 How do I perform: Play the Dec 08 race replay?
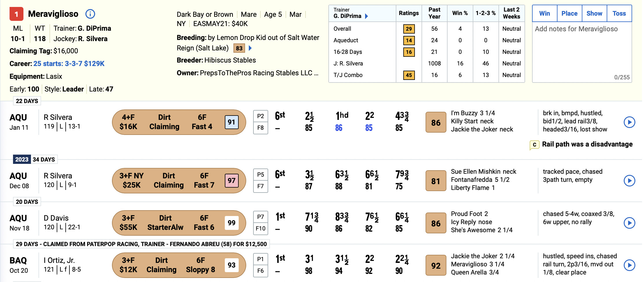point(629,181)
